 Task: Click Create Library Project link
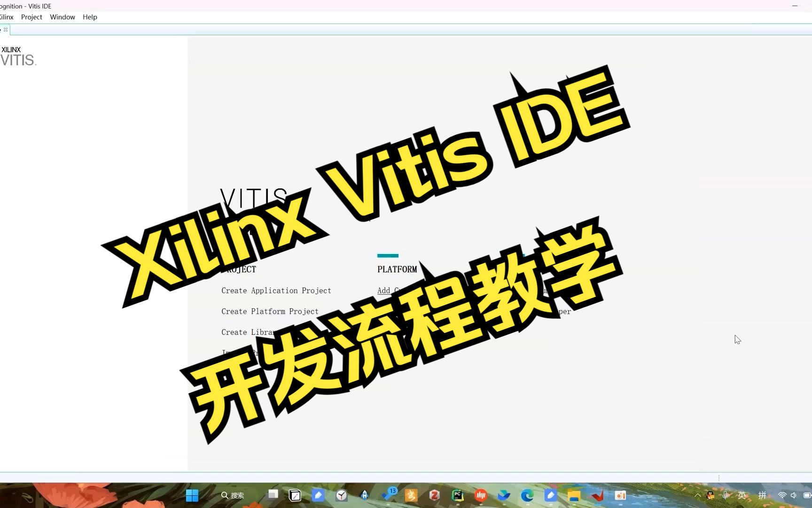248,332
